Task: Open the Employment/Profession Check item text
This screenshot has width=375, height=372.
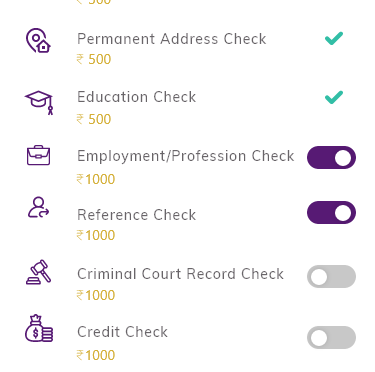Action: (186, 156)
